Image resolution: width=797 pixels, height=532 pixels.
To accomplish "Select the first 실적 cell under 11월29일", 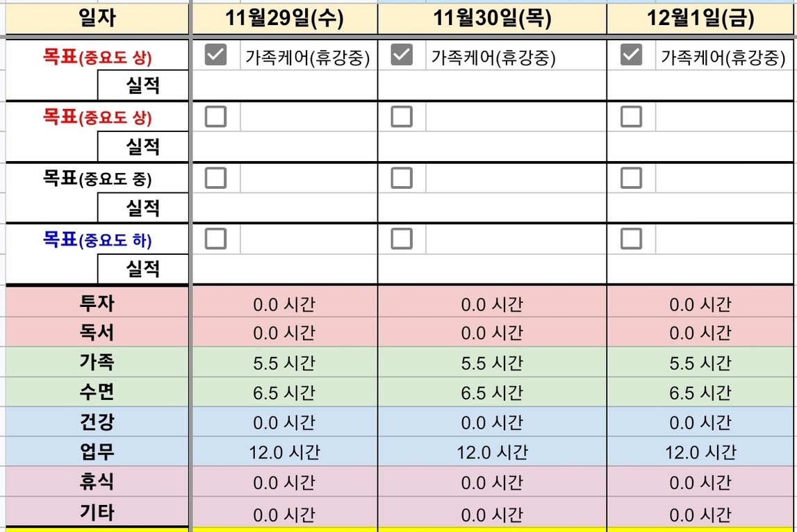I will pos(284,85).
